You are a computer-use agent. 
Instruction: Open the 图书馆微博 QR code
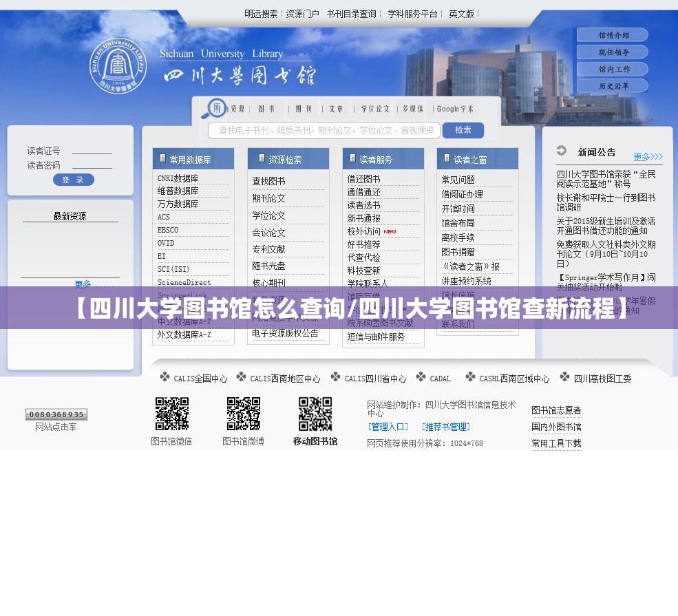pyautogui.click(x=244, y=414)
